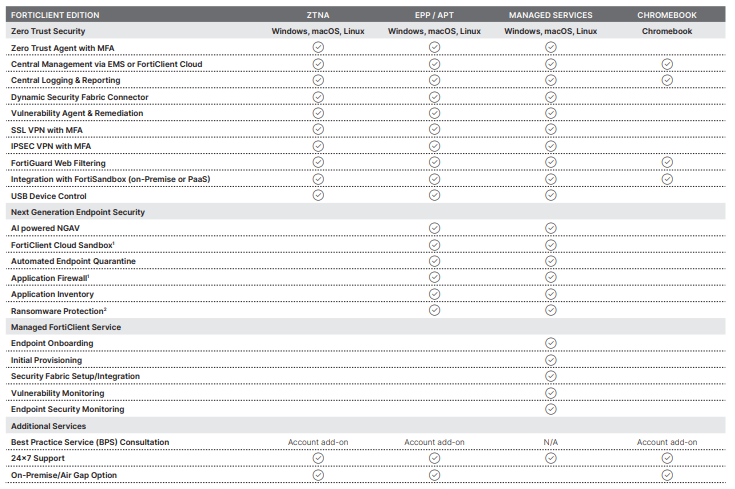The width and height of the screenshot is (735, 489).
Task: Click 'Ransomware Protection' row label
Action: pyautogui.click(x=59, y=311)
